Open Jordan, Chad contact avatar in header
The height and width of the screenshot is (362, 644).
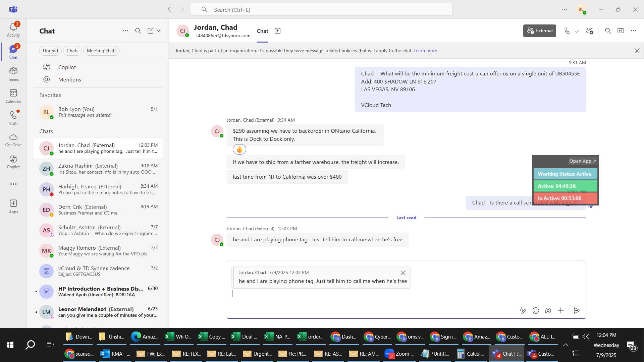183,31
